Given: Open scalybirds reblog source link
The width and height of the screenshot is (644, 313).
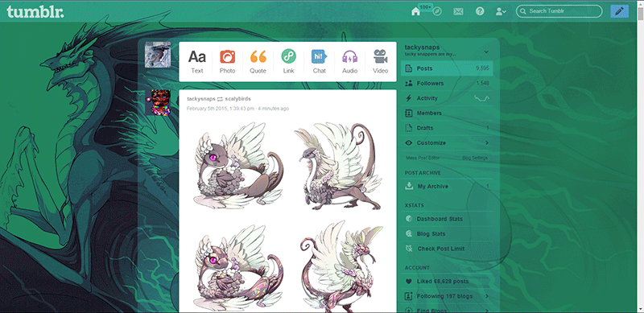Looking at the screenshot, I should tap(237, 99).
